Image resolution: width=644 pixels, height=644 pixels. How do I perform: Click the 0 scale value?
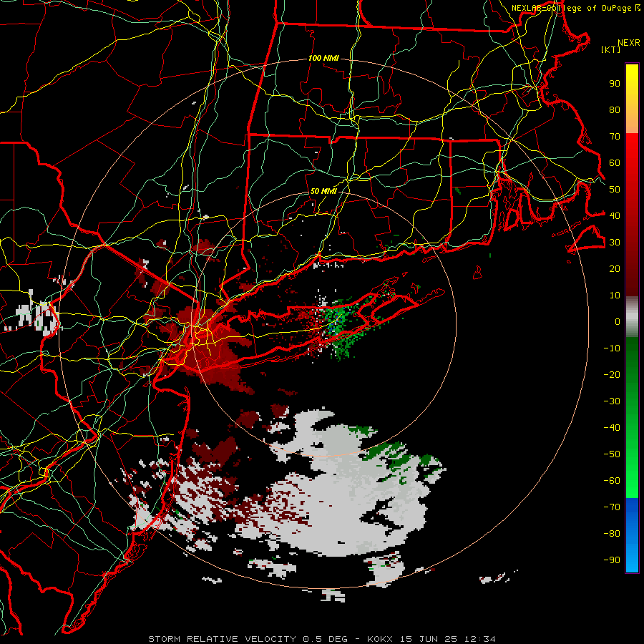point(618,321)
